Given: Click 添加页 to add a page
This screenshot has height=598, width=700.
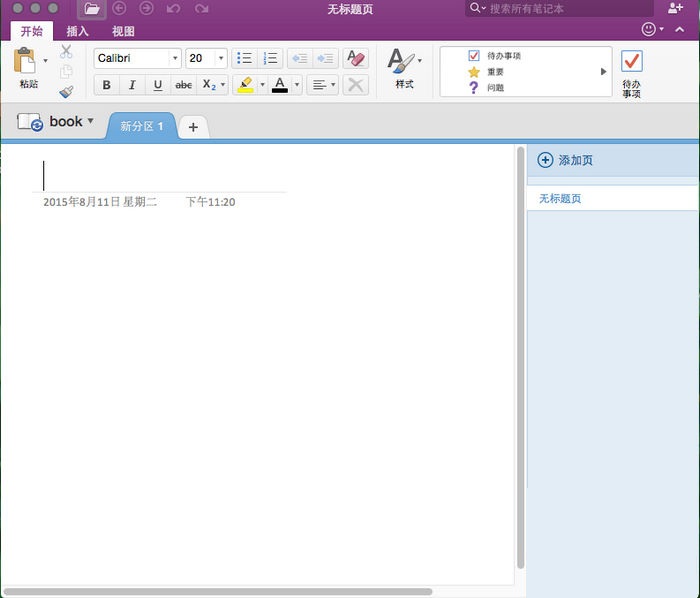Looking at the screenshot, I should [x=565, y=160].
